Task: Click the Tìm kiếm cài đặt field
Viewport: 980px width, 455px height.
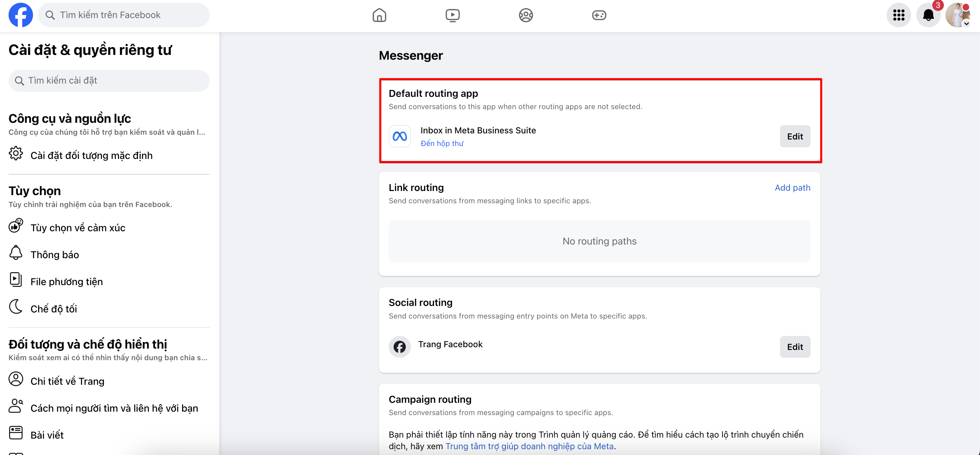Action: click(x=109, y=81)
